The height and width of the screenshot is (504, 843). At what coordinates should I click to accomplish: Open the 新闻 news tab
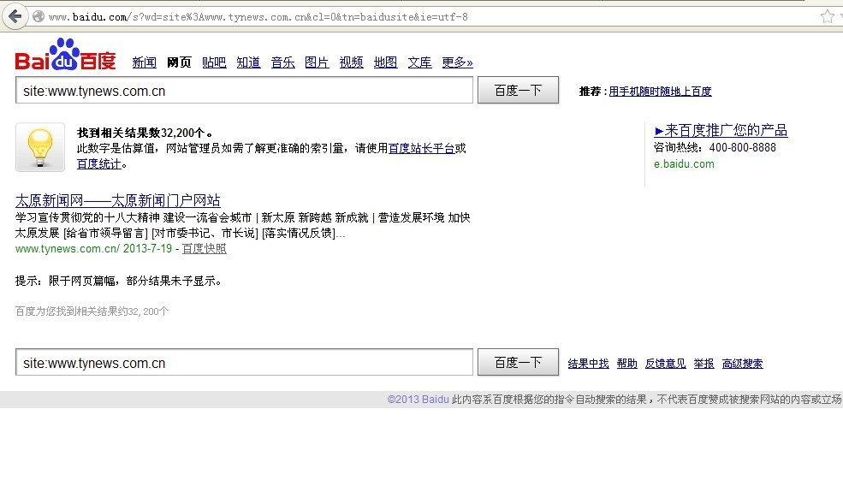(x=144, y=62)
